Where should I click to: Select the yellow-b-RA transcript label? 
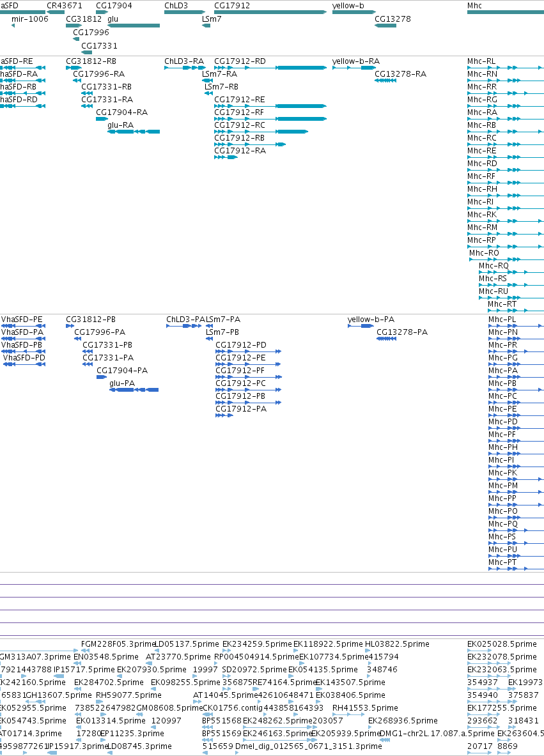(x=356, y=61)
